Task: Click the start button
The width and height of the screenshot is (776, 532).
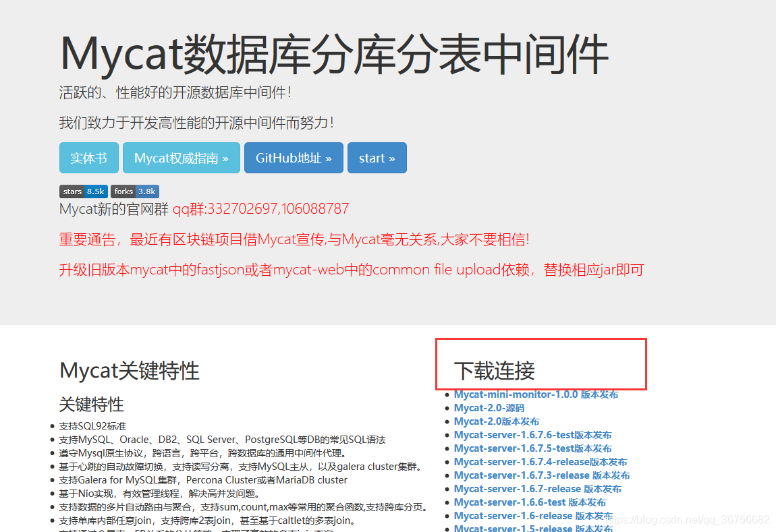Action: pyautogui.click(x=377, y=157)
